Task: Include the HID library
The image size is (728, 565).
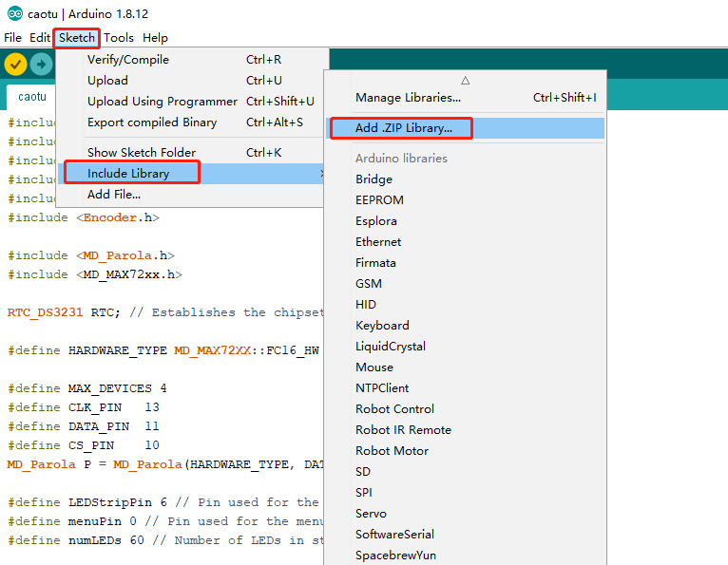Action: tap(465, 304)
